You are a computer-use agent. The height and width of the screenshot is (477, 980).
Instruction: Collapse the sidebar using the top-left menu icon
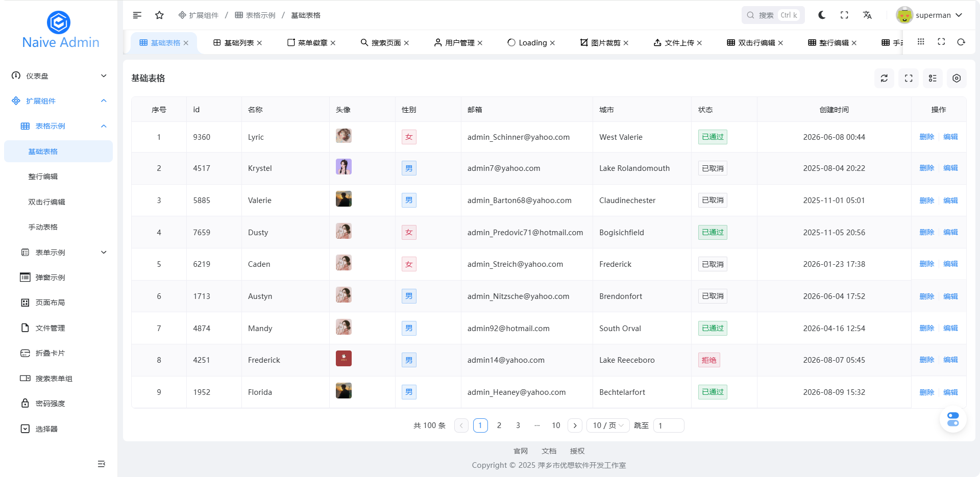tap(137, 15)
